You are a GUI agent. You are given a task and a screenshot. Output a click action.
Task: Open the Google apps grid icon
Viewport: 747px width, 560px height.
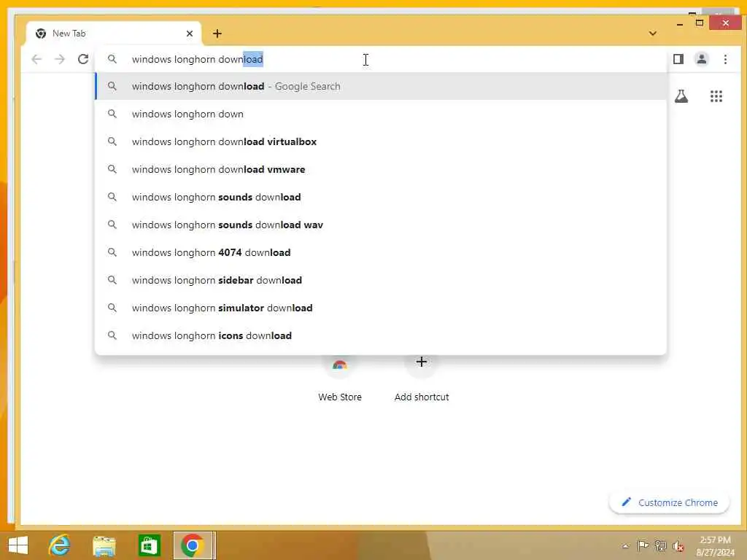click(716, 96)
